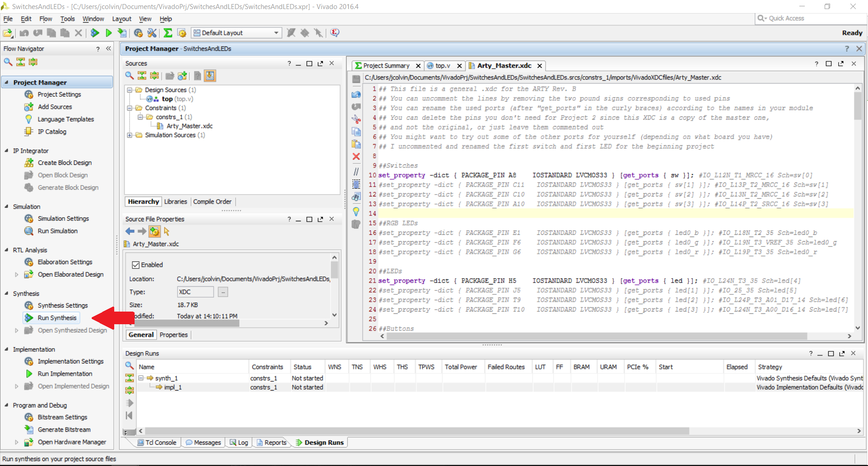This screenshot has height=466, width=868.
Task: Click the search icon in the Sources panel
Action: (130, 76)
